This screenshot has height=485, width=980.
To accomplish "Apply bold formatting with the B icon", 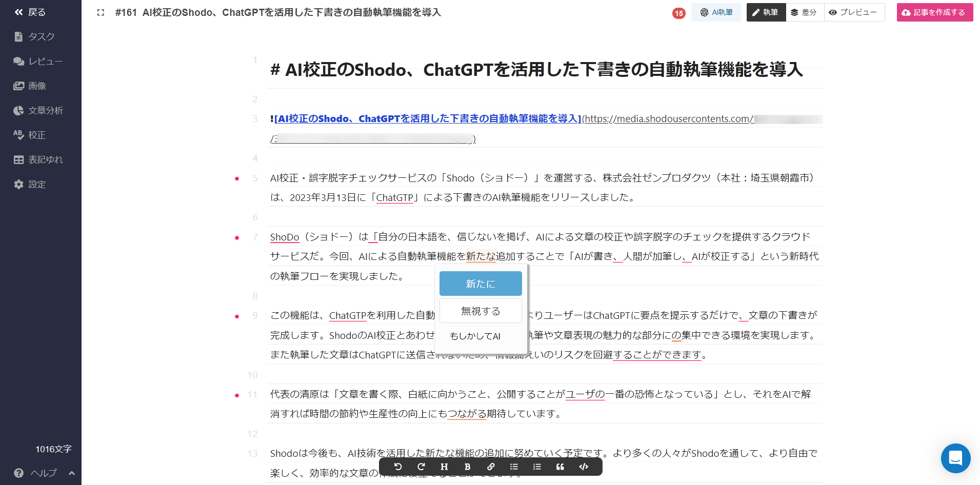I will coord(467,467).
